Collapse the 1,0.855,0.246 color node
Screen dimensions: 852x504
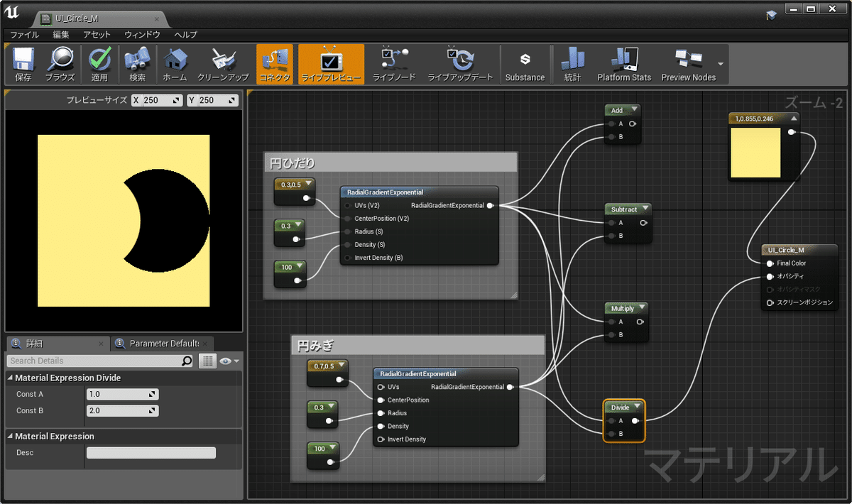point(794,118)
